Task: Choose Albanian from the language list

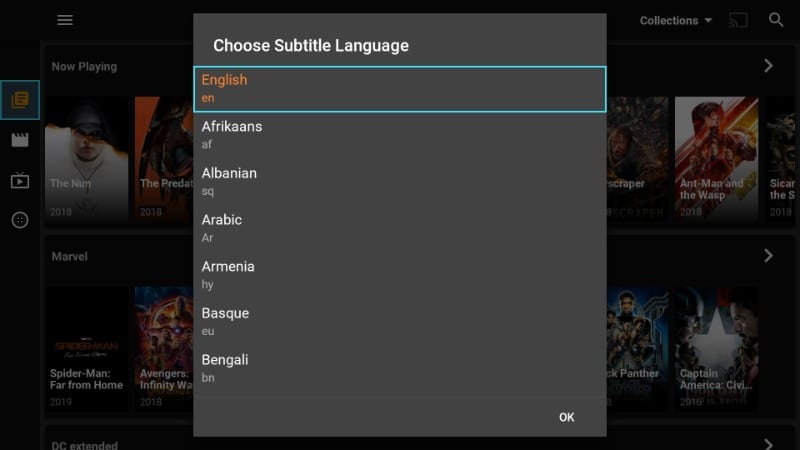Action: coord(400,182)
